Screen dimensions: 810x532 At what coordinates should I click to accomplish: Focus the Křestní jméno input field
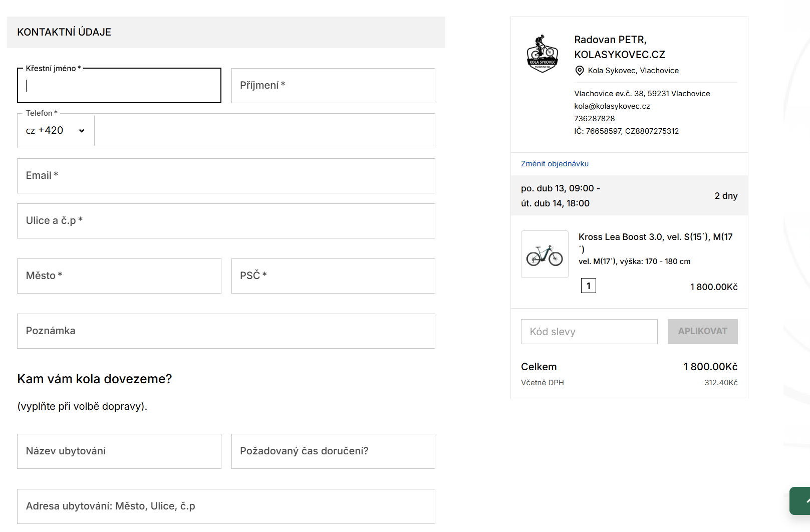tap(119, 86)
